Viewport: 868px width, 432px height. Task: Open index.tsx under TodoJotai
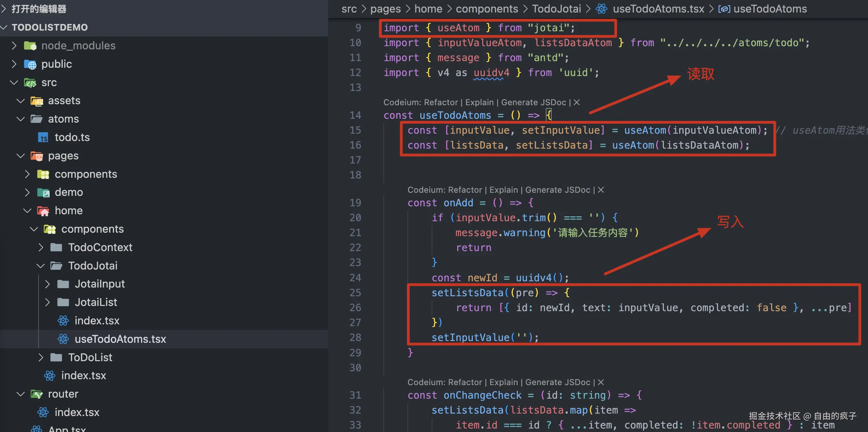97,321
